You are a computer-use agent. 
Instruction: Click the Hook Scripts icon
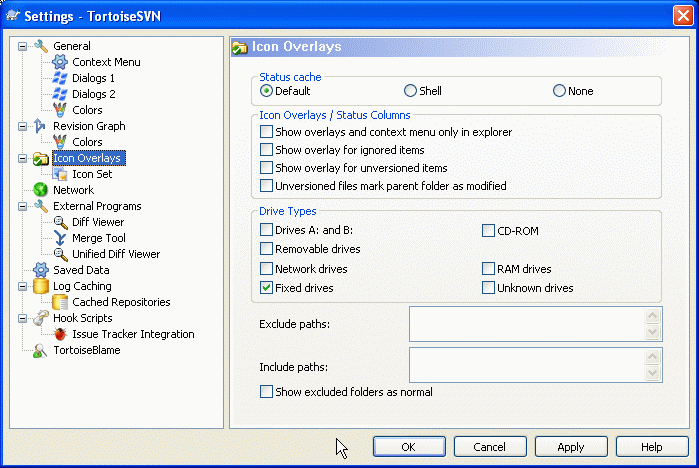(41, 318)
